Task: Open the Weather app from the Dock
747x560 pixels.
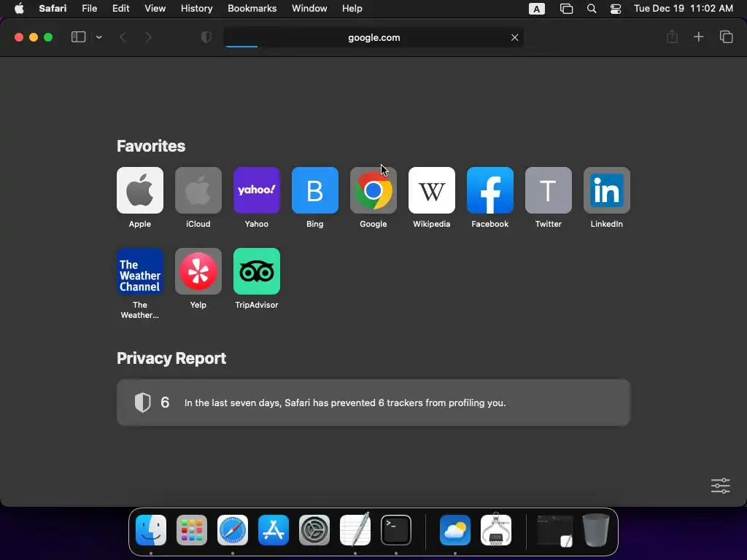Action: [455, 530]
